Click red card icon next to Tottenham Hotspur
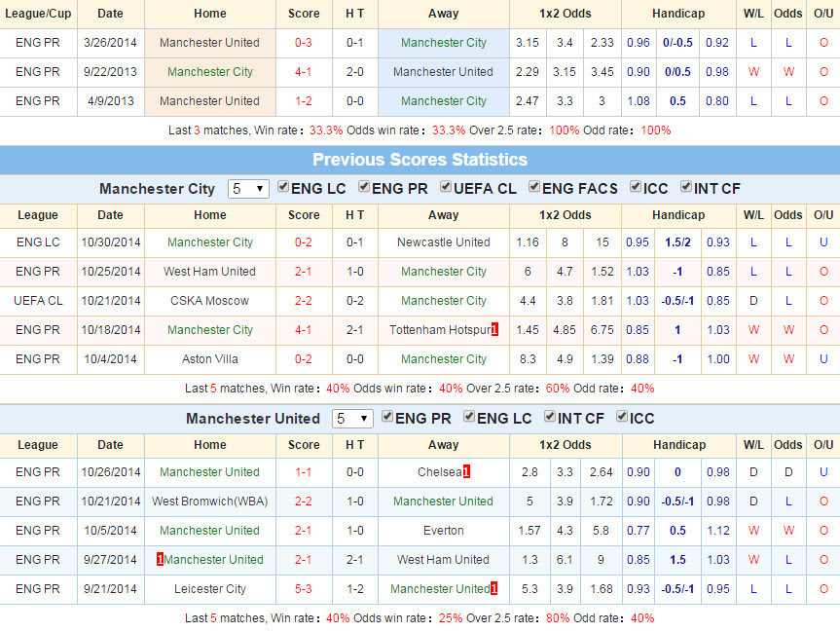The height and width of the screenshot is (632, 840). click(494, 330)
